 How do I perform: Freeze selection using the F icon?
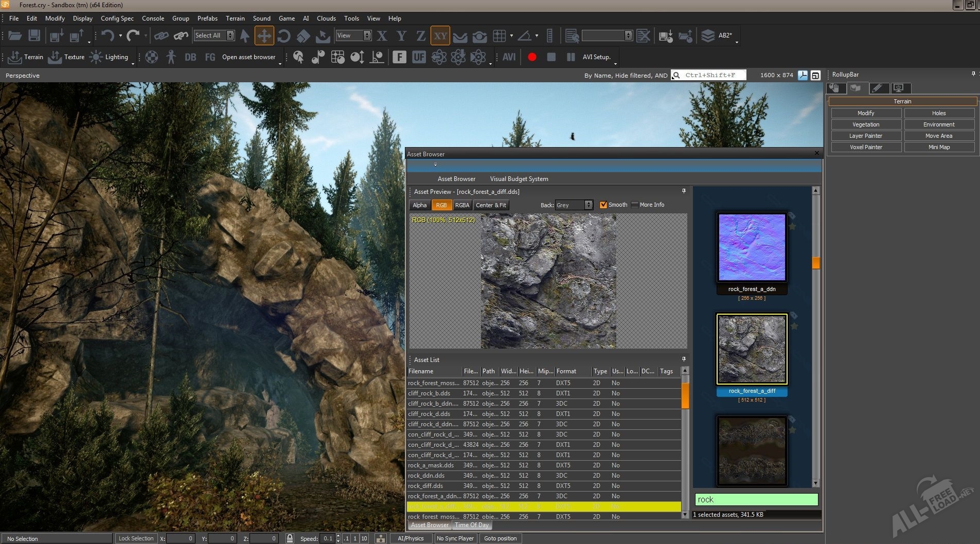[x=400, y=57]
